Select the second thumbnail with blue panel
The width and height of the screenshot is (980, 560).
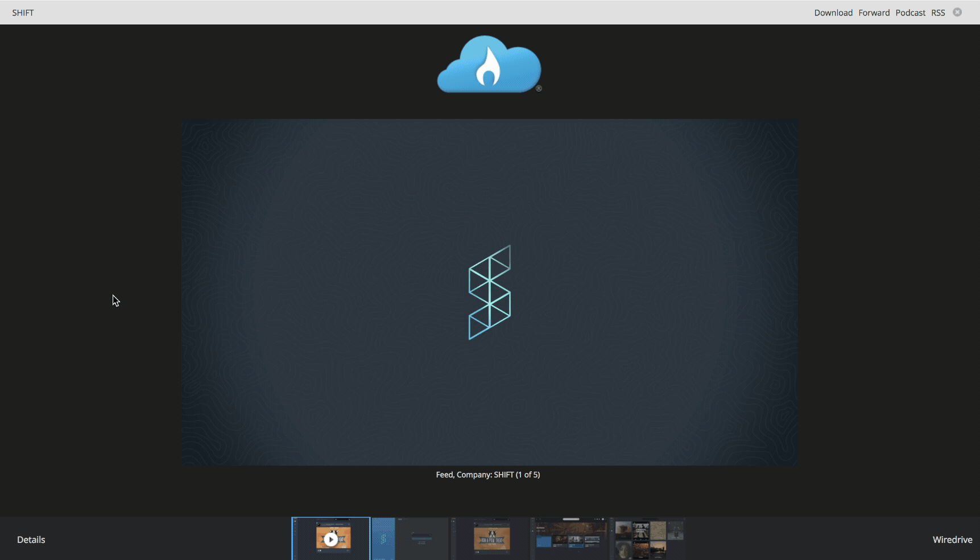click(410, 538)
